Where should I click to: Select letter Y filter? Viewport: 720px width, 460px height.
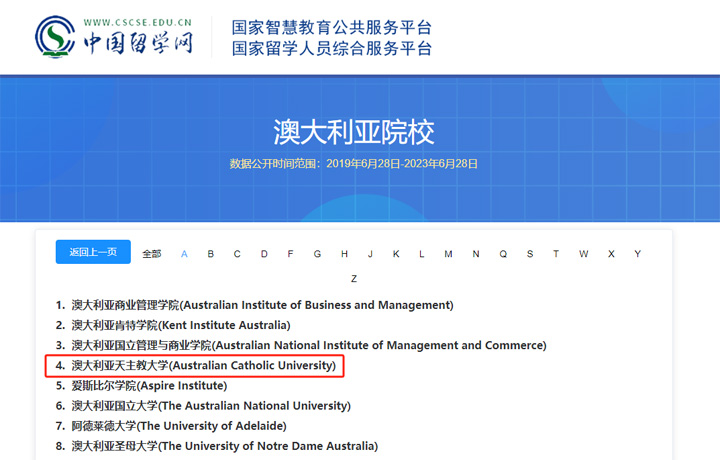tap(637, 254)
